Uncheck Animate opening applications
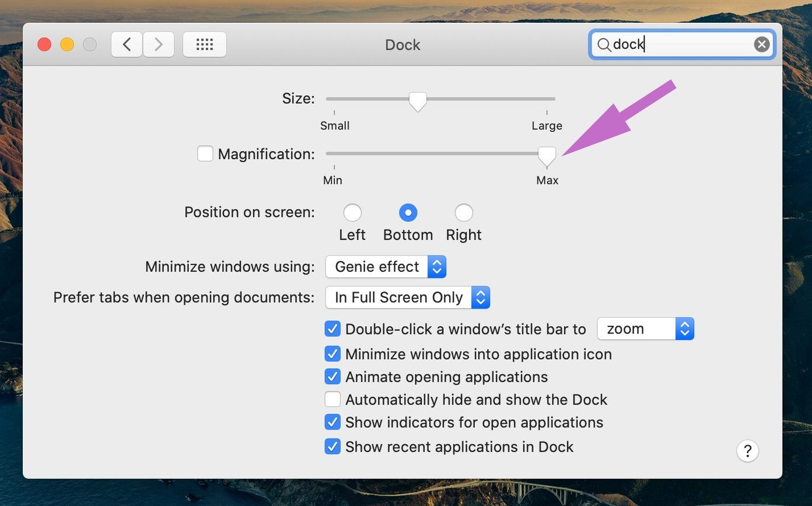The height and width of the screenshot is (506, 812). tap(332, 377)
